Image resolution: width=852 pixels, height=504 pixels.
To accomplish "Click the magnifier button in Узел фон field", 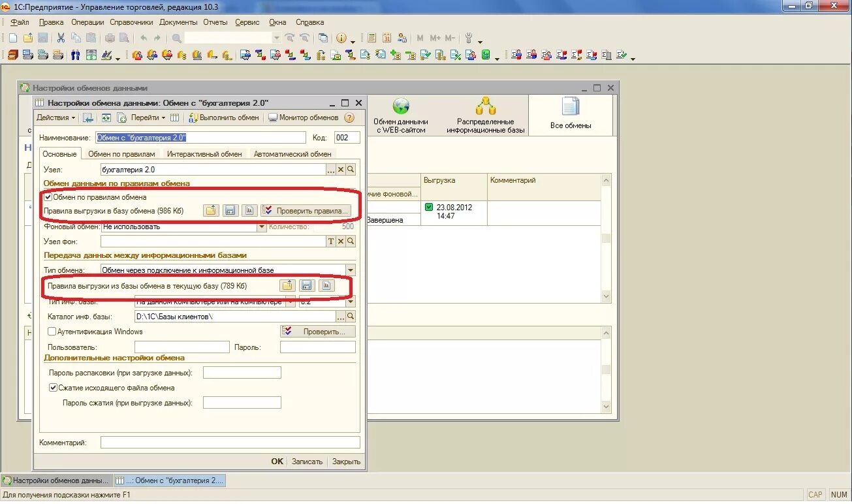I will pos(351,242).
